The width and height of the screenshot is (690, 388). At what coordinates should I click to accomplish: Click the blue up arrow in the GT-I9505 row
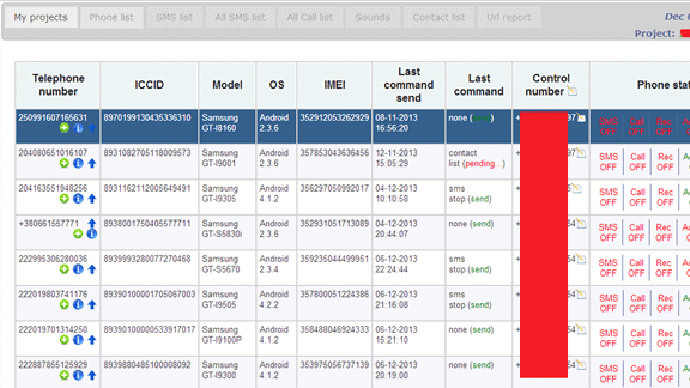[92, 304]
